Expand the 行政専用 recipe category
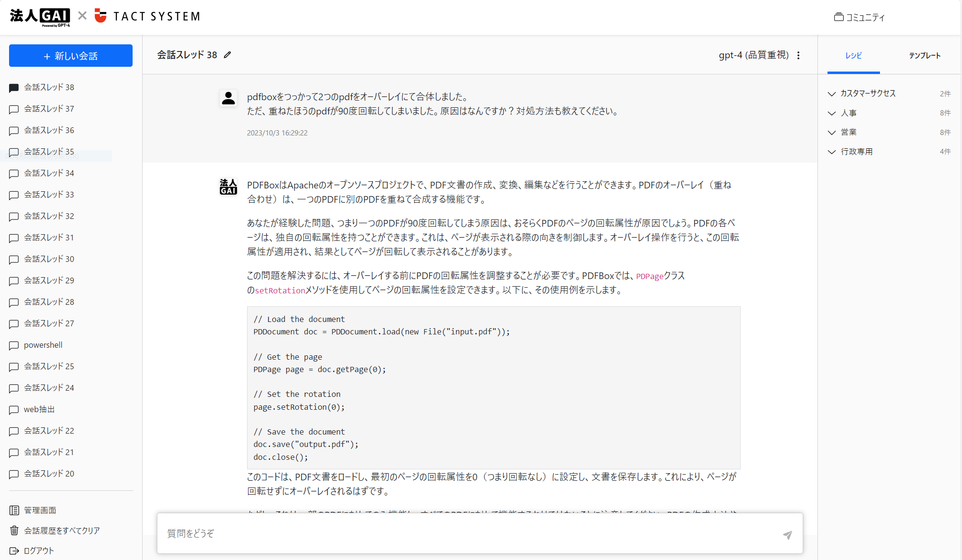The height and width of the screenshot is (560, 962). [x=889, y=152]
